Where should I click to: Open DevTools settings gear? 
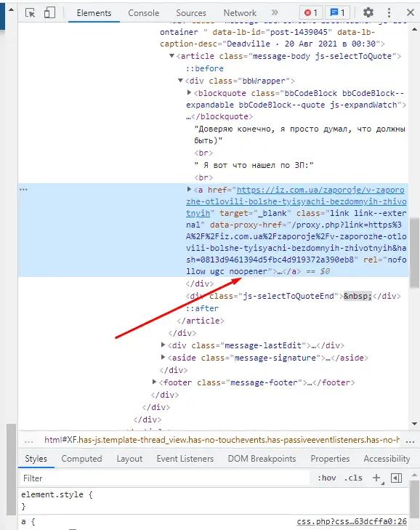coord(368,13)
